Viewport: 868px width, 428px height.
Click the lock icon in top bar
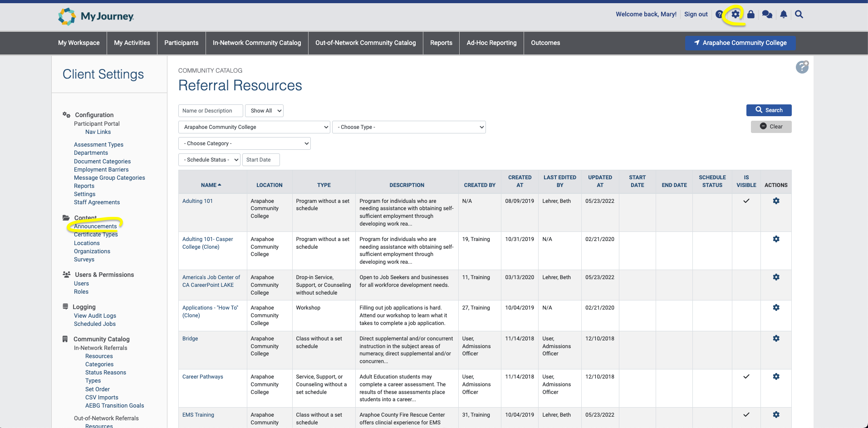coord(751,15)
